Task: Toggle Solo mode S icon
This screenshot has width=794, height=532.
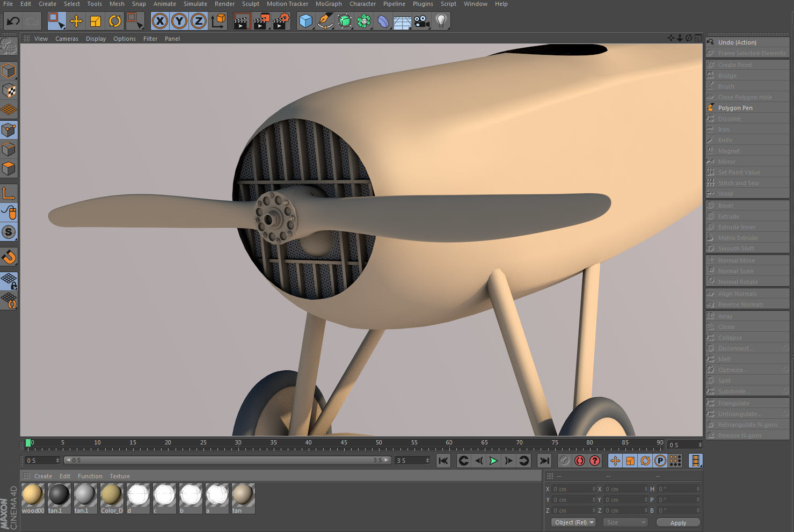Action: (9, 232)
